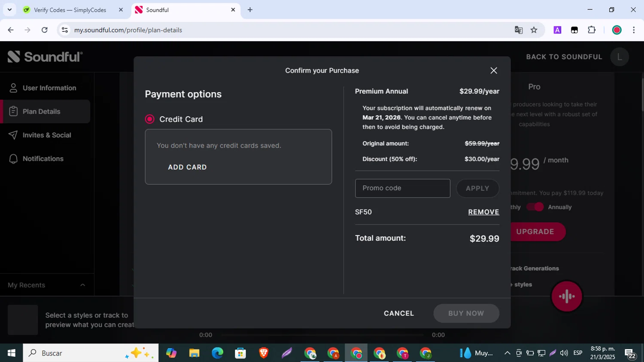Click the purple A extension icon
Viewport: 644px width, 362px height.
click(x=557, y=30)
